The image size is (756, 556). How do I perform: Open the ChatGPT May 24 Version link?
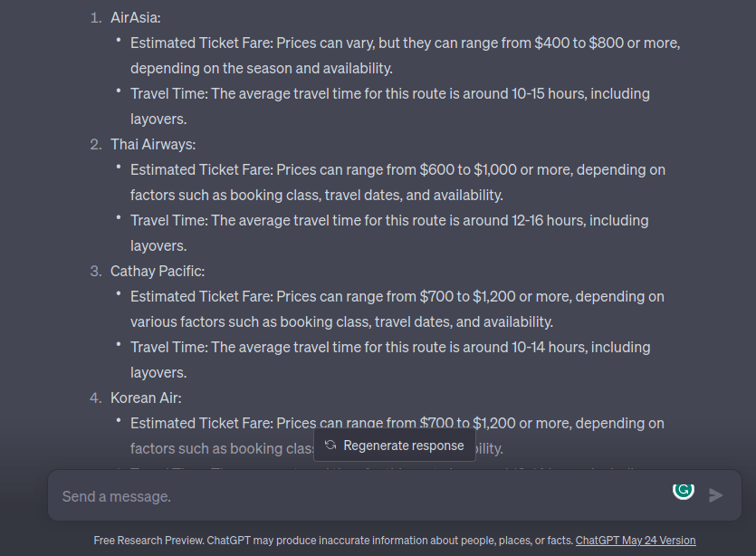pyautogui.click(x=636, y=541)
